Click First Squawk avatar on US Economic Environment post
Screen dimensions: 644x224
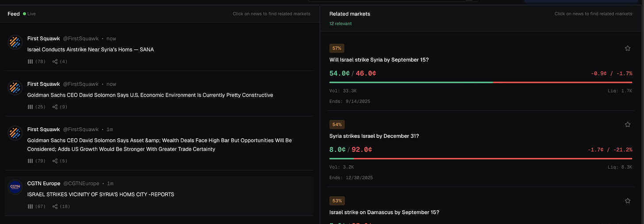tap(15, 88)
